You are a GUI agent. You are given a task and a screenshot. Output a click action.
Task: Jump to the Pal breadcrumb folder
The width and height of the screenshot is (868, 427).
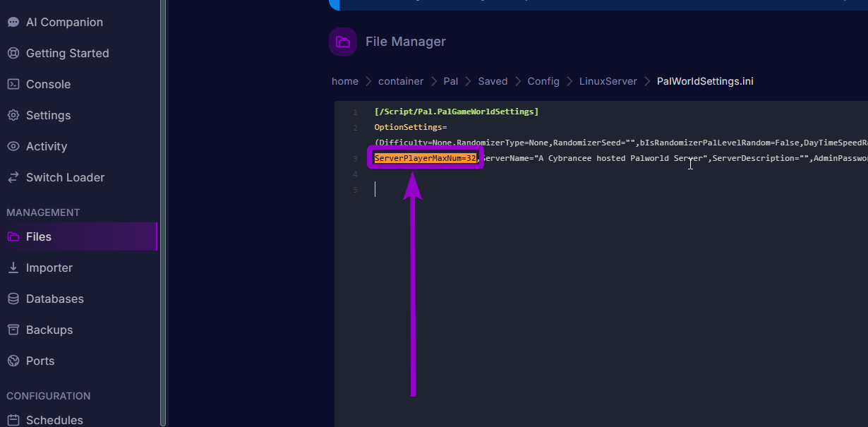(450, 81)
